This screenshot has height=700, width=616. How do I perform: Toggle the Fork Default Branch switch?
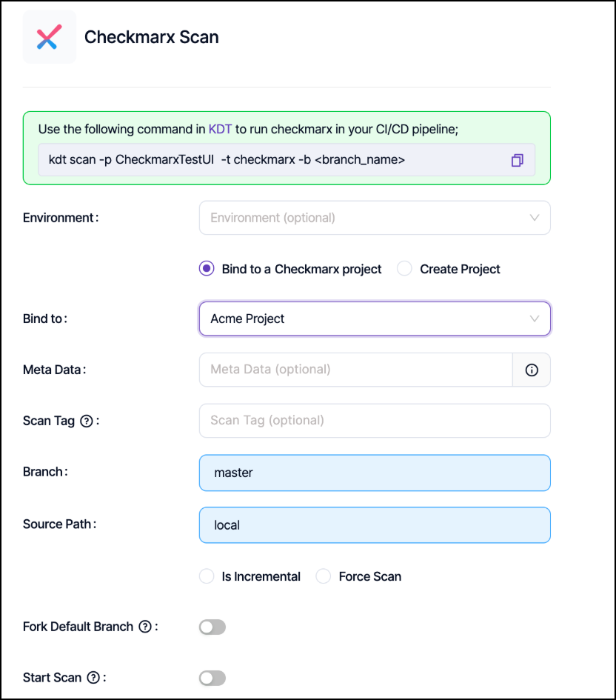point(212,627)
